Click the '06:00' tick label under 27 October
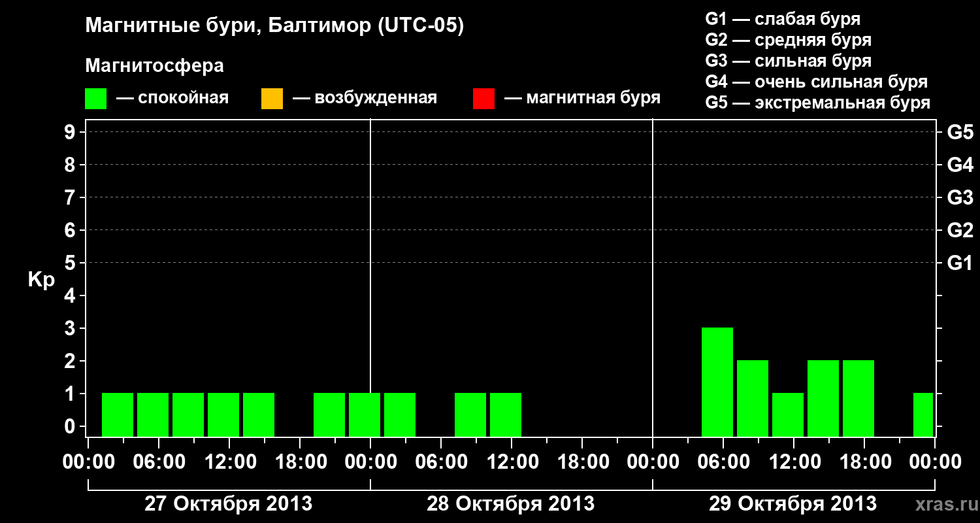 [x=158, y=462]
